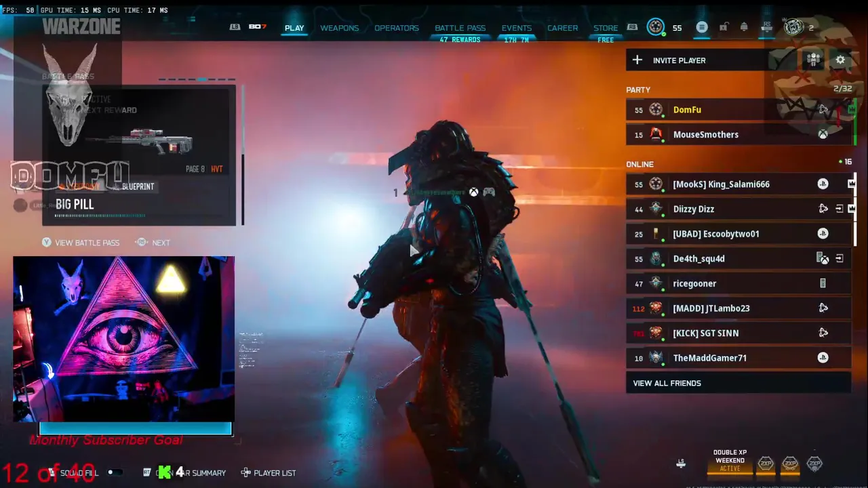
Task: Click the webcam overlay thumbnail
Action: [x=124, y=339]
